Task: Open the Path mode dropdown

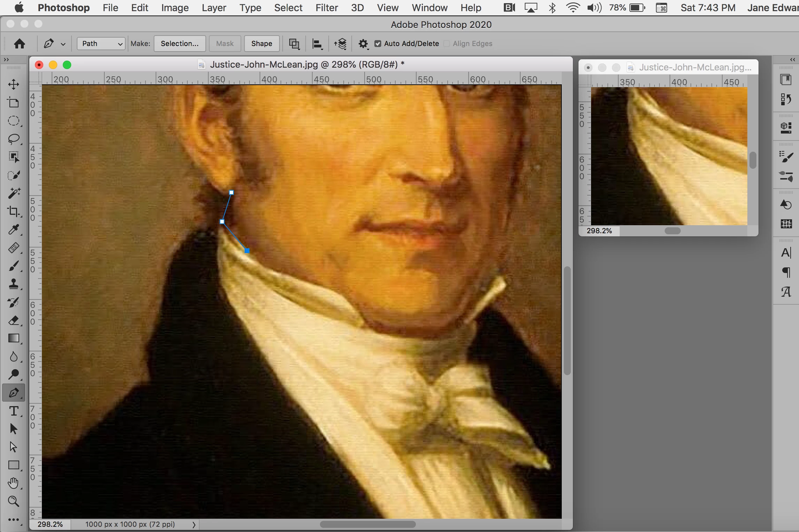Action: click(x=101, y=44)
